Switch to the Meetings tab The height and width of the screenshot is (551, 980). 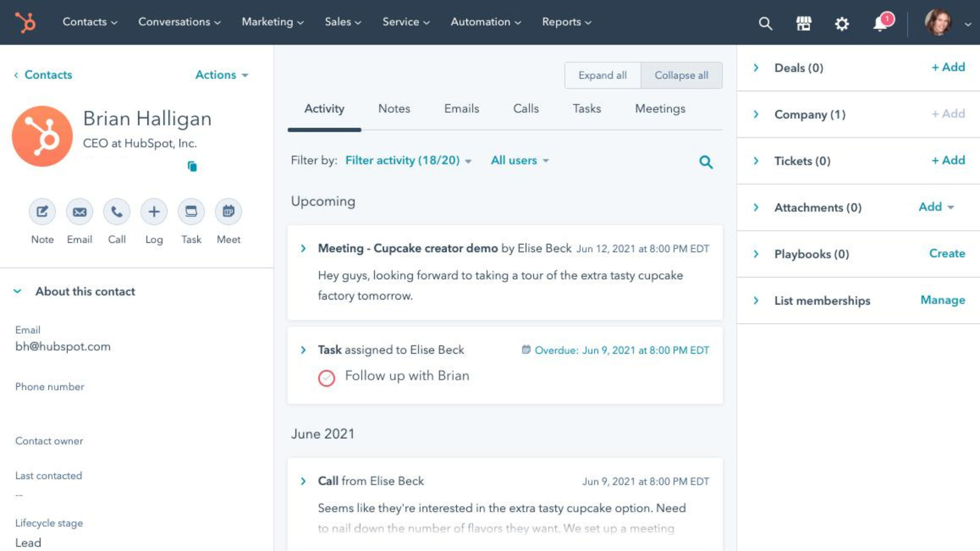[x=660, y=109]
